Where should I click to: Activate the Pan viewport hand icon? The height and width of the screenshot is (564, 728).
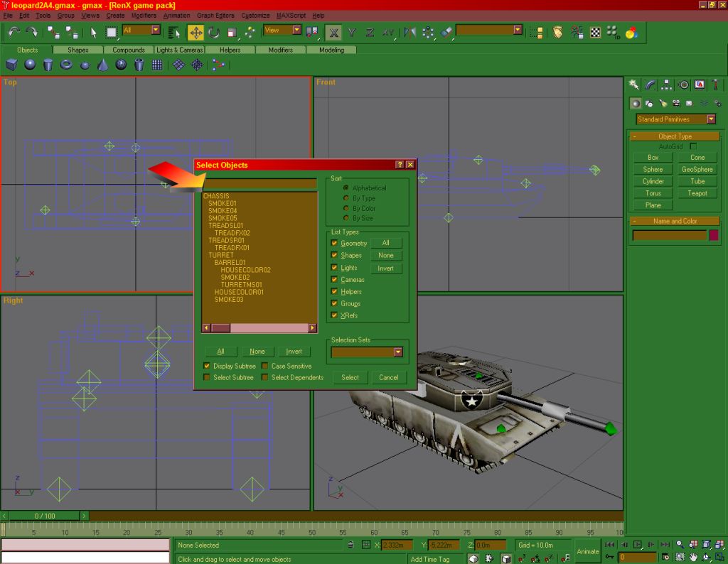pos(692,558)
